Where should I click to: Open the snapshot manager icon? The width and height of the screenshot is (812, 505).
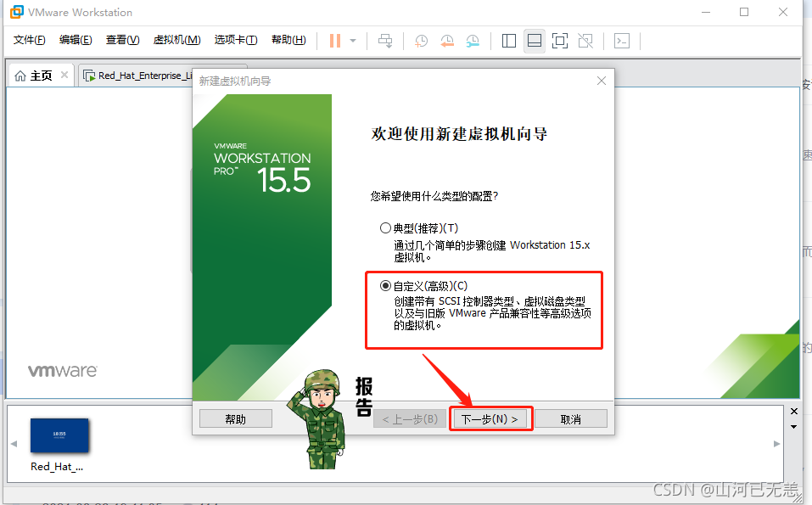(473, 41)
